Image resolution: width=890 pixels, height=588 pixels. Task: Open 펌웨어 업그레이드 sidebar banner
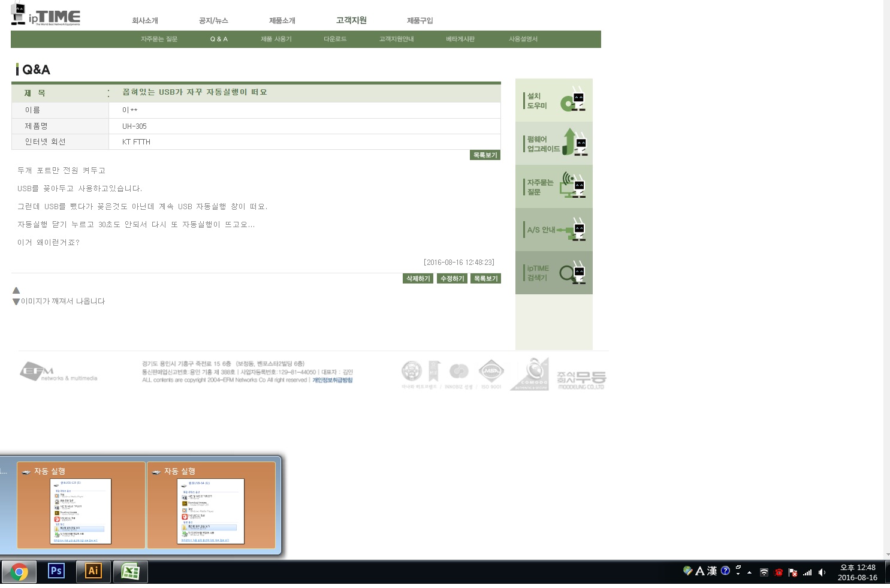click(x=554, y=144)
